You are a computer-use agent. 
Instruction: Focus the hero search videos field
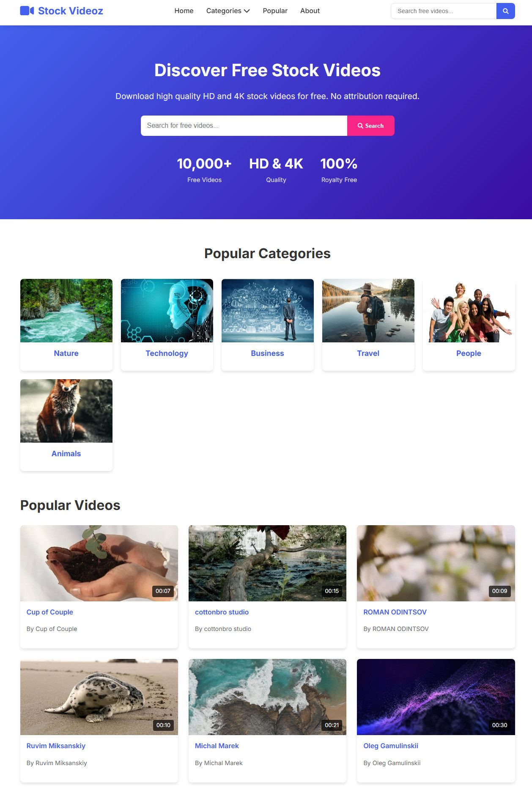click(x=244, y=126)
